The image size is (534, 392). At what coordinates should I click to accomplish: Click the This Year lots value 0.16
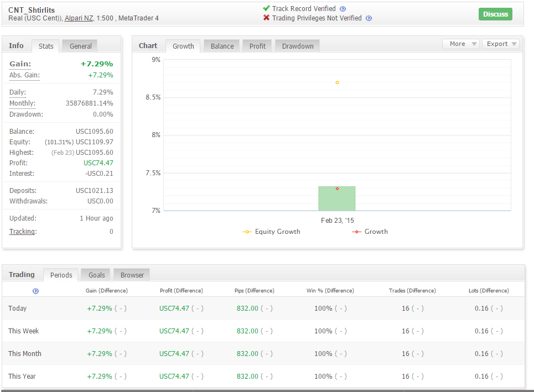481,377
